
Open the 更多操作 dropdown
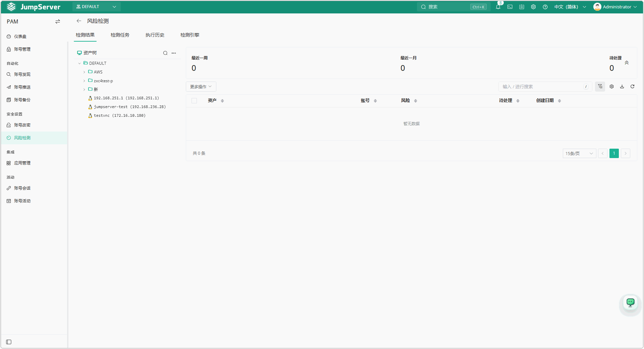[201, 87]
